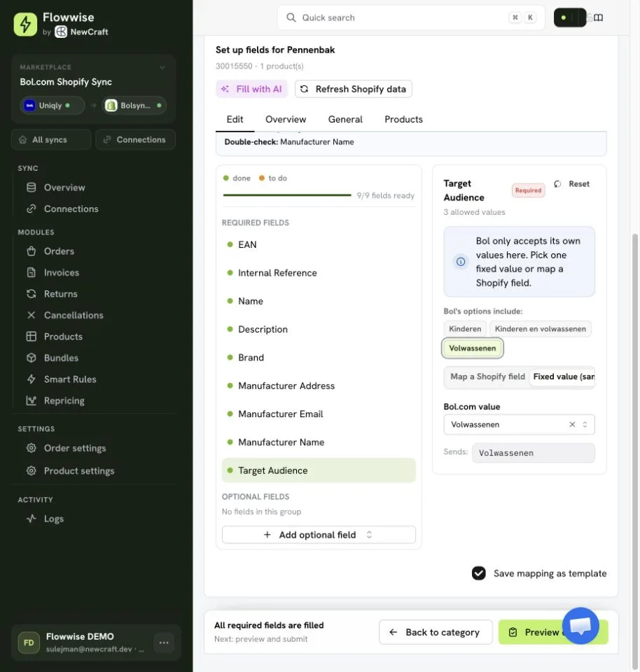This screenshot has width=640, height=672.
Task: Toggle the dark mode switch in header
Action: click(570, 17)
